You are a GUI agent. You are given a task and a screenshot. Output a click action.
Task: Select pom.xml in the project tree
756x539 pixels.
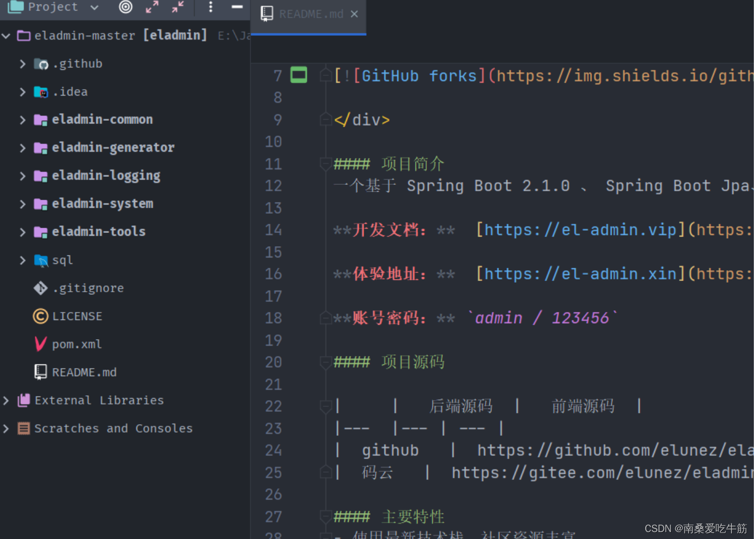[77, 345]
